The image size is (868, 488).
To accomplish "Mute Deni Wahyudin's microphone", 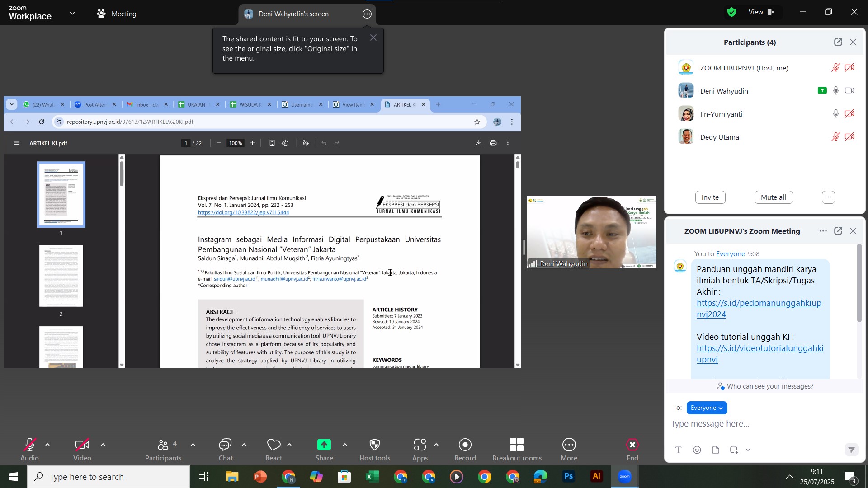I will [836, 91].
